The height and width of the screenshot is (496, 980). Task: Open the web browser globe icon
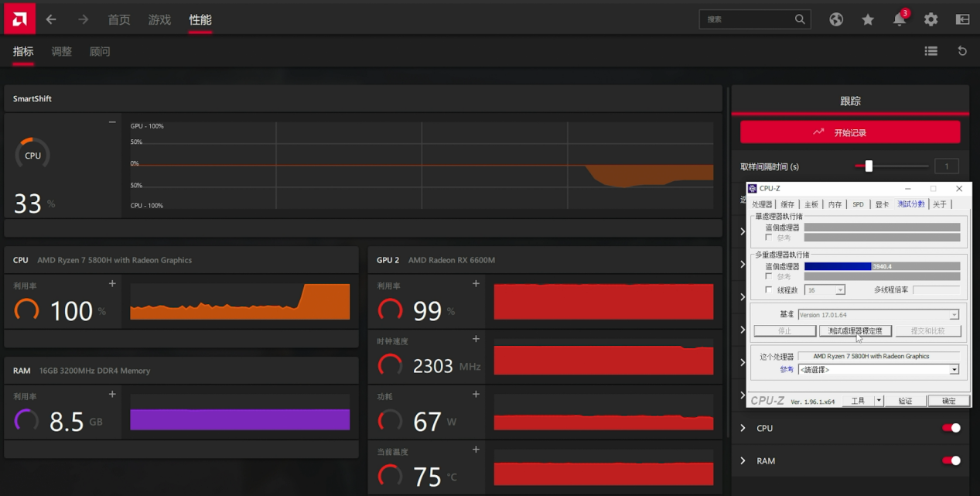coord(836,19)
